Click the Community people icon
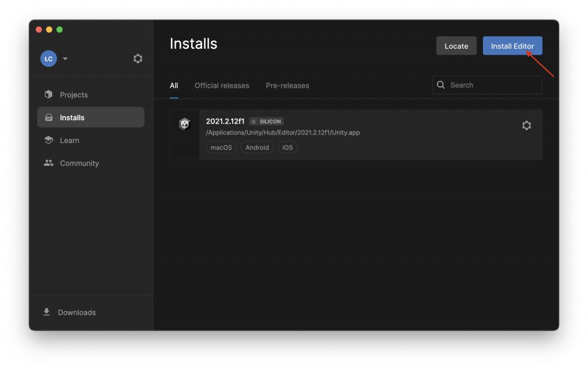Viewport: 588px width, 369px height. (x=48, y=163)
